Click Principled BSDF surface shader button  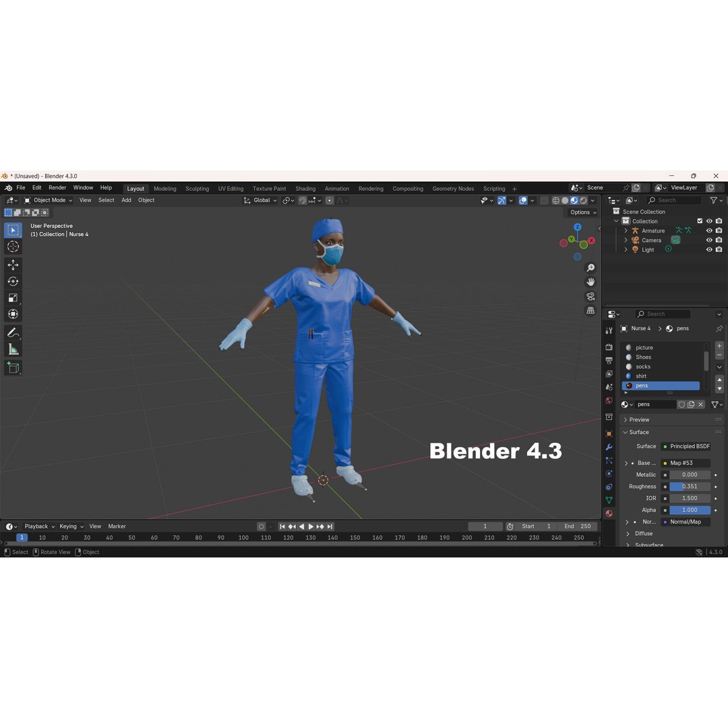[x=686, y=446]
